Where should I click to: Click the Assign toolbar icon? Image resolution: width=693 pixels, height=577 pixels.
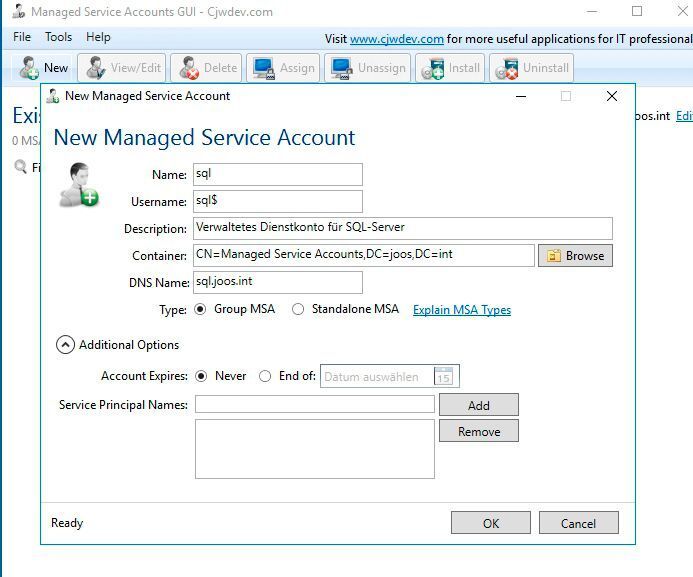pyautogui.click(x=264, y=68)
